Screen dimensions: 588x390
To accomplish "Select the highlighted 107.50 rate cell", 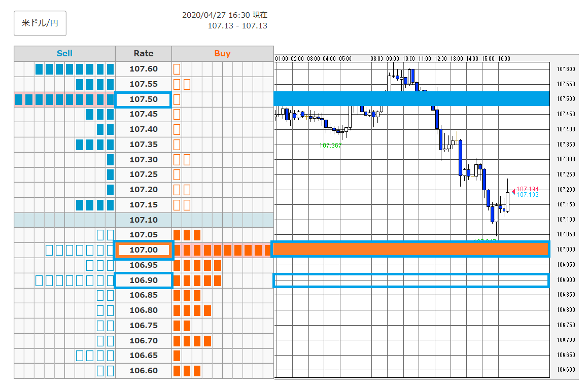I will tap(143, 100).
